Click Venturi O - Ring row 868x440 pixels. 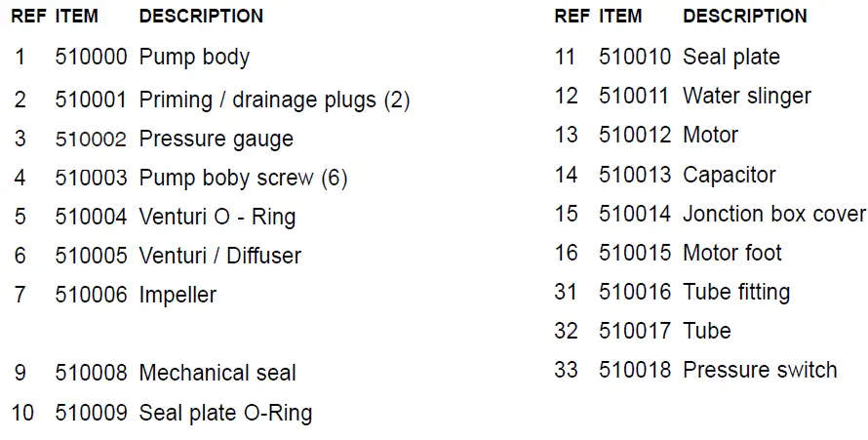click(217, 217)
